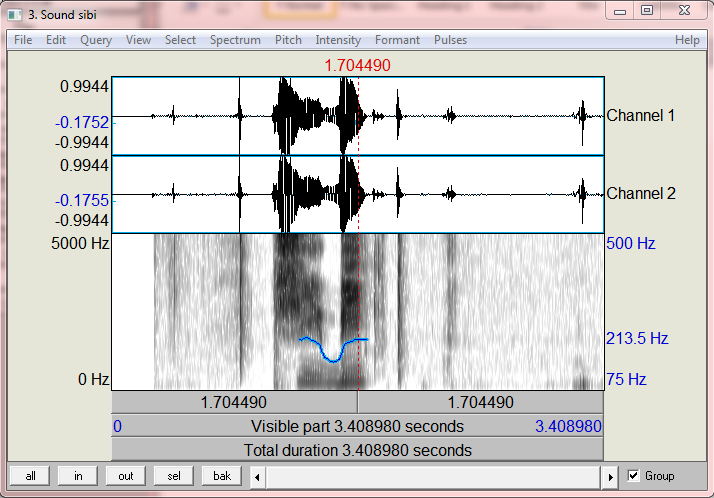Minimize the Sound sibi window
Viewport: 714px width, 498px height.
(622, 11)
